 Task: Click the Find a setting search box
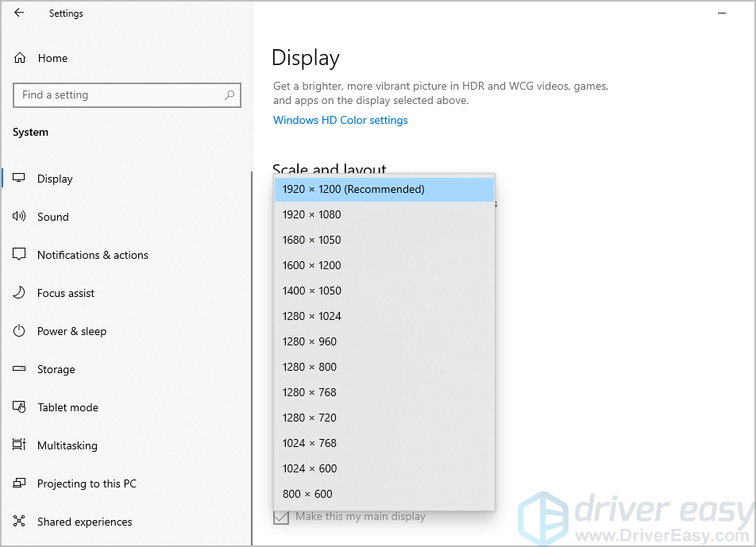coord(119,95)
